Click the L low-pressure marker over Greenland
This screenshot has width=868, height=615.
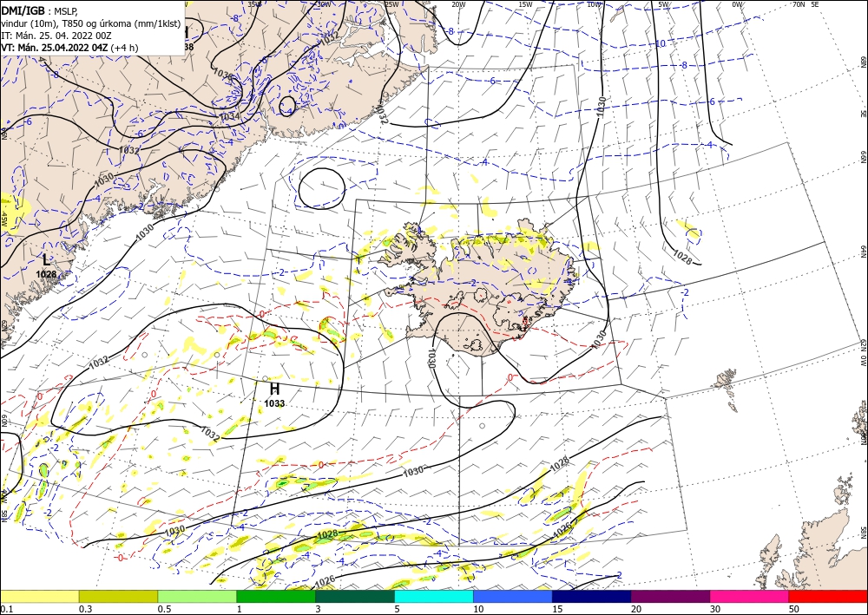pyautogui.click(x=47, y=259)
